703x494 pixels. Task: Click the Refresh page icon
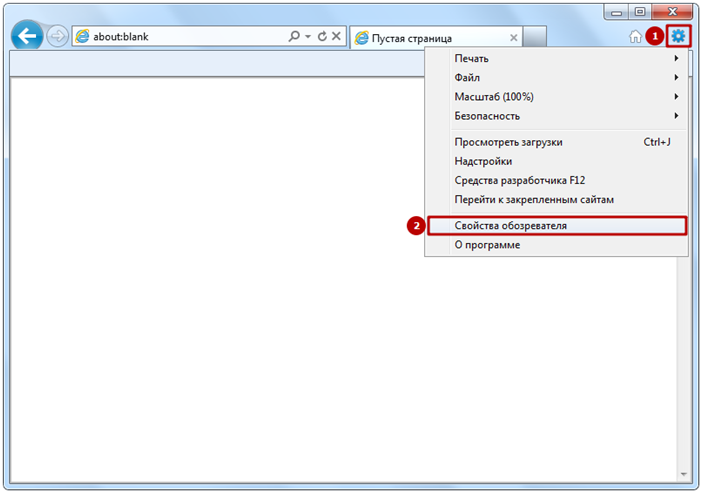click(322, 37)
